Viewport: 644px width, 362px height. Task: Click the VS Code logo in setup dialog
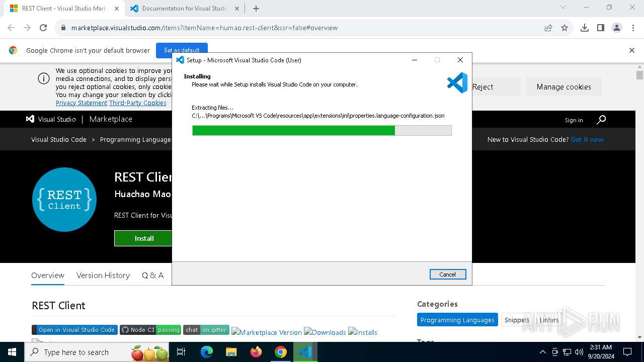point(457,83)
